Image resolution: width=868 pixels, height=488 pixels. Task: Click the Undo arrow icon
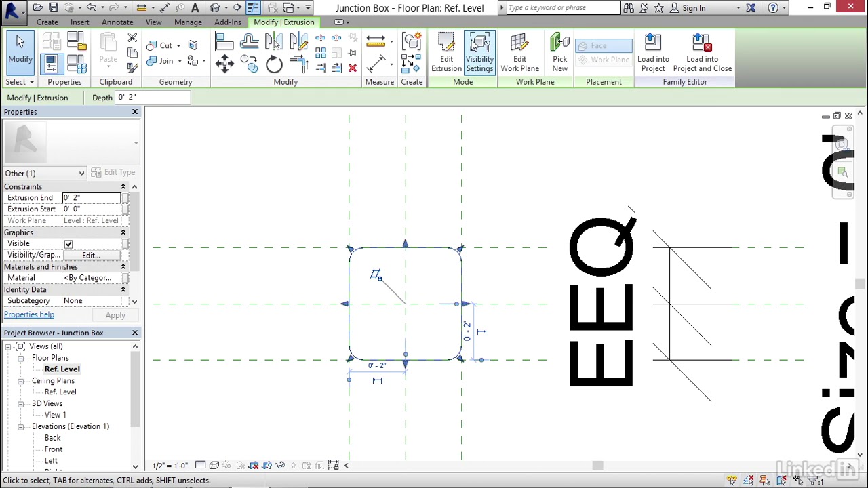[x=92, y=7]
